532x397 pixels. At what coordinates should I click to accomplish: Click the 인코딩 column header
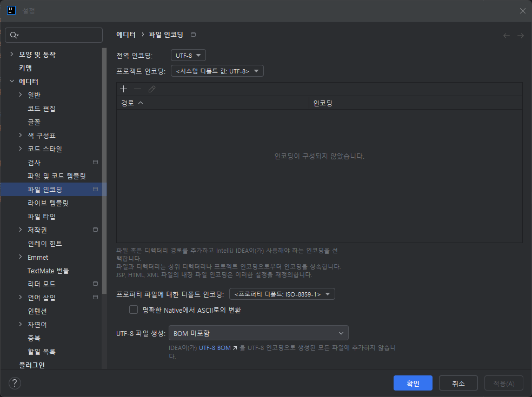tap(416, 103)
